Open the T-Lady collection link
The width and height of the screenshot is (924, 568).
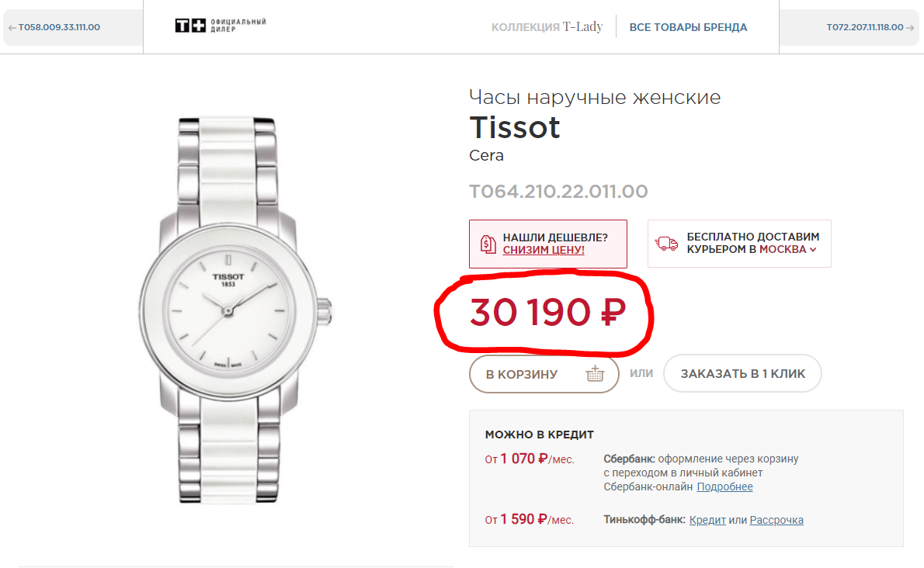pos(547,27)
